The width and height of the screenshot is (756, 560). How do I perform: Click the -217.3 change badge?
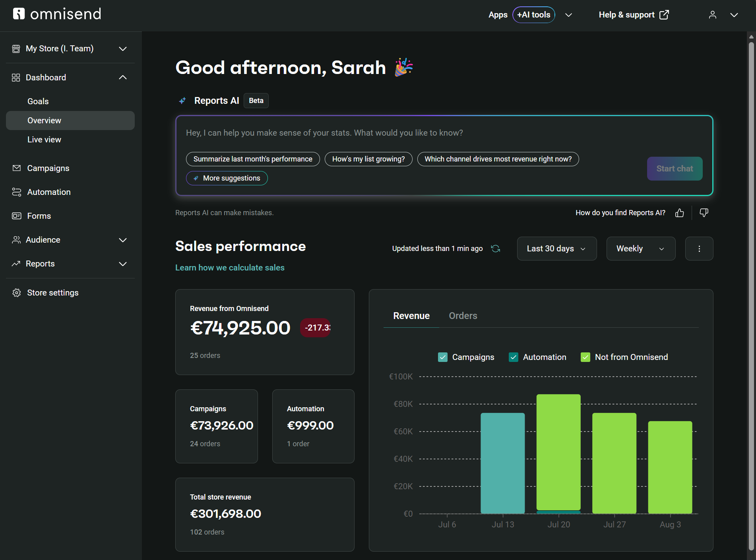click(316, 328)
